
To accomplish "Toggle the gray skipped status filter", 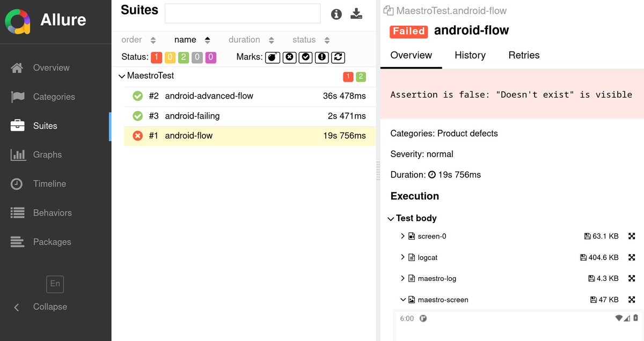I will [197, 57].
